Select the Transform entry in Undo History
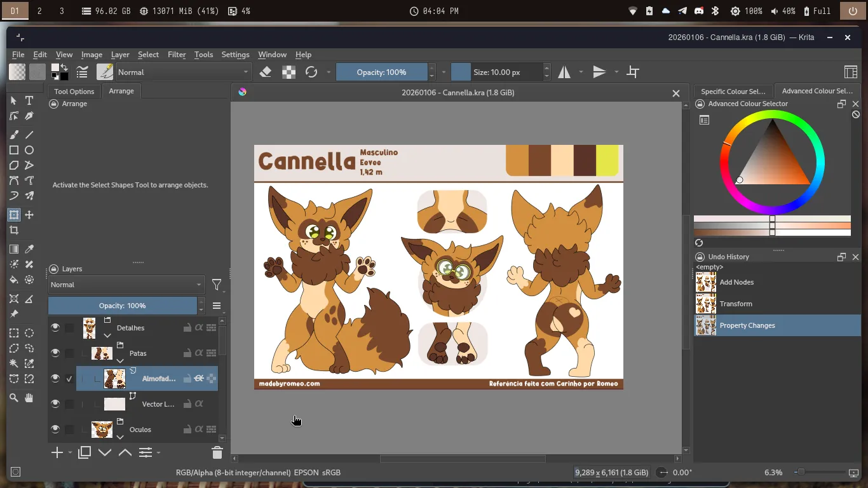 [735, 304]
